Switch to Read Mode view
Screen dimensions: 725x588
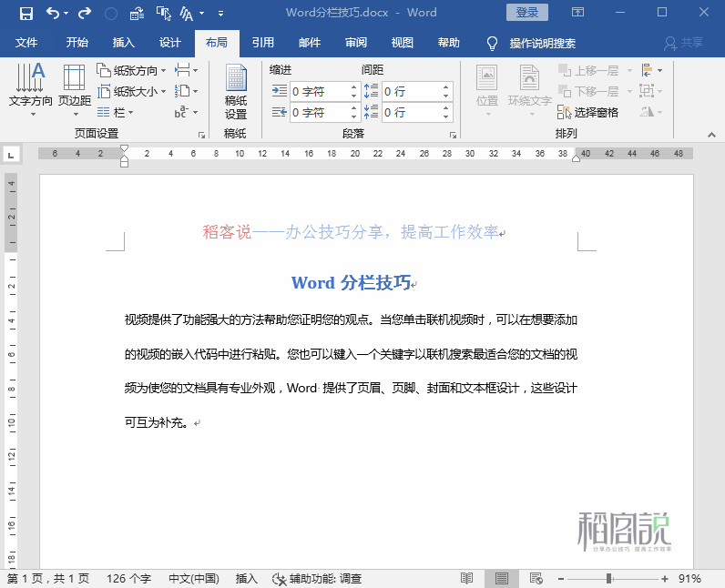pyautogui.click(x=466, y=579)
